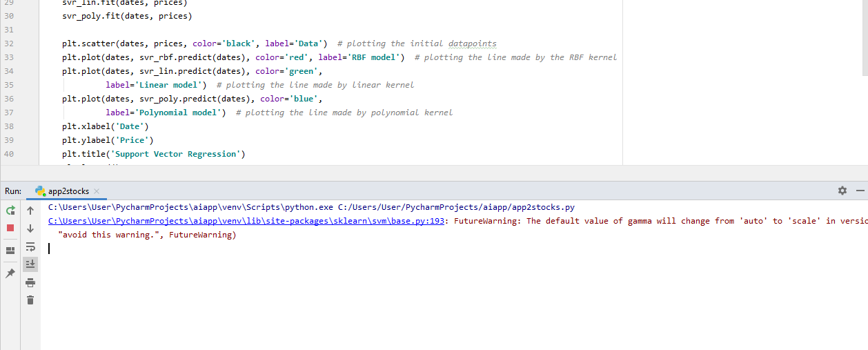Click the plt.scatter line of code
This screenshot has height=350, width=868.
(x=279, y=43)
